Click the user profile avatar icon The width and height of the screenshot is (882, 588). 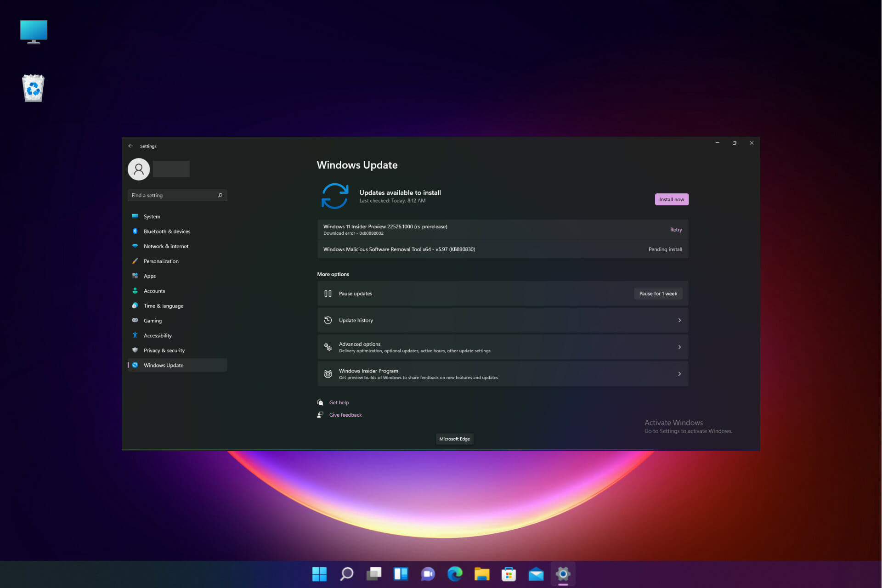coord(139,169)
